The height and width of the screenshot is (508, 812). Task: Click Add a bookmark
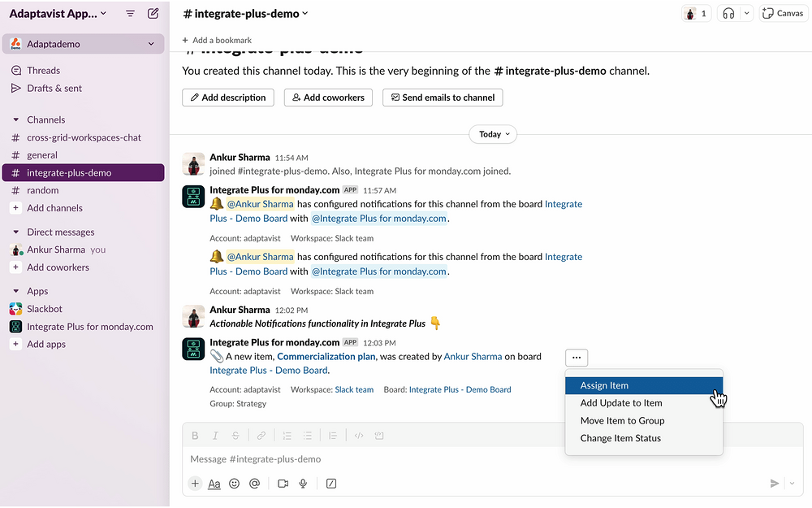[217, 40]
